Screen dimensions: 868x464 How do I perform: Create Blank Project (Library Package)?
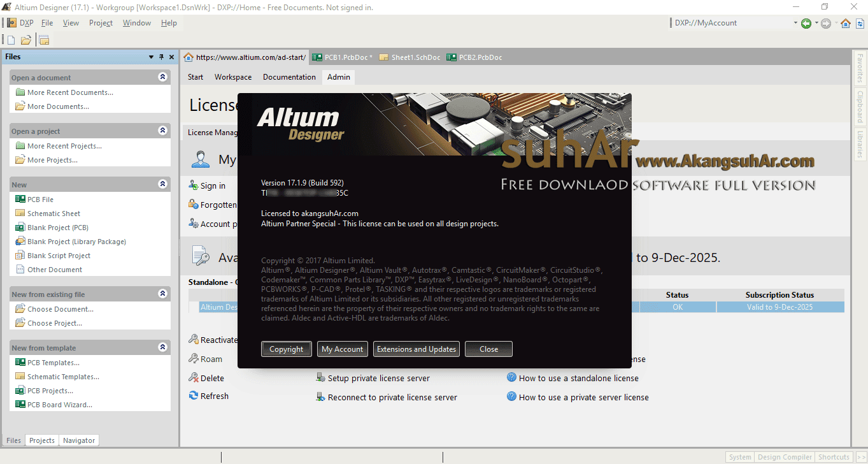click(x=71, y=242)
